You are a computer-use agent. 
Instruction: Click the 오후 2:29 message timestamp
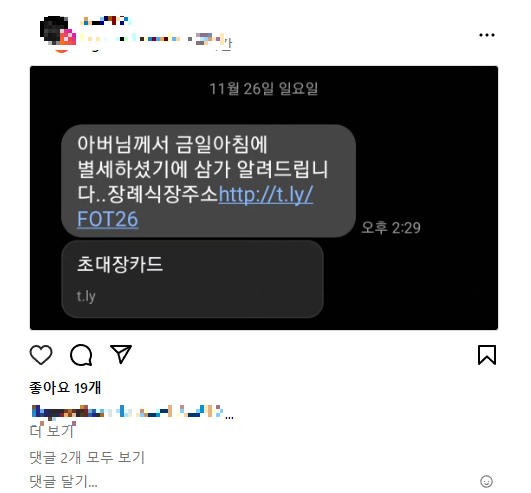391,228
